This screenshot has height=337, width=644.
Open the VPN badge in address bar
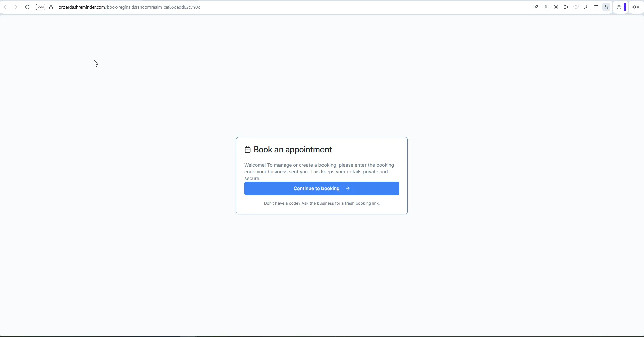tap(41, 7)
